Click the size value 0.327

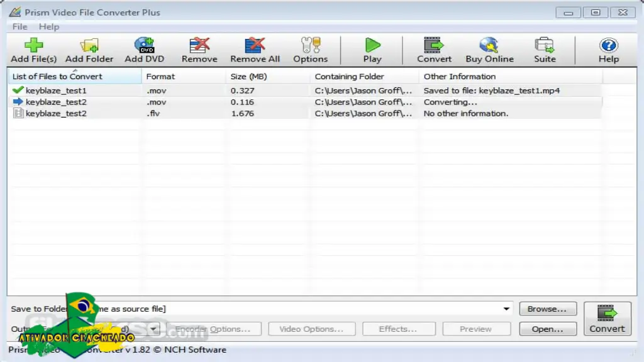(x=242, y=90)
